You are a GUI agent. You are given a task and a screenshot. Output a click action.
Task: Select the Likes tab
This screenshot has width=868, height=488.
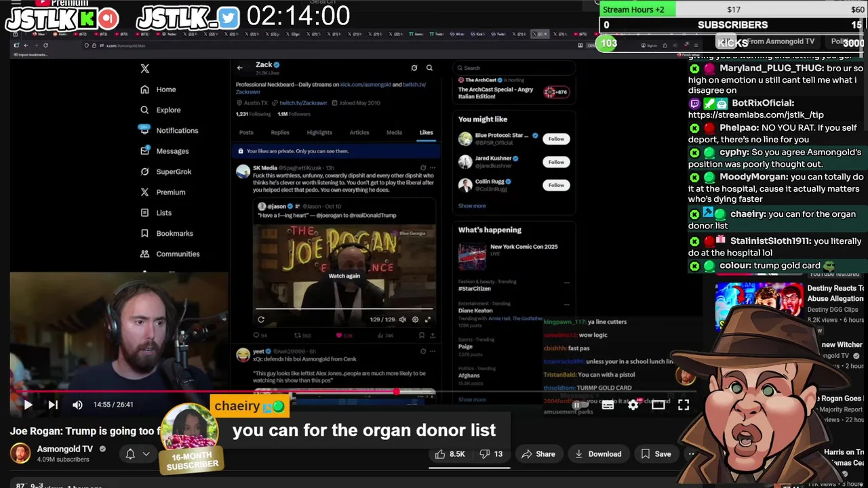click(426, 133)
